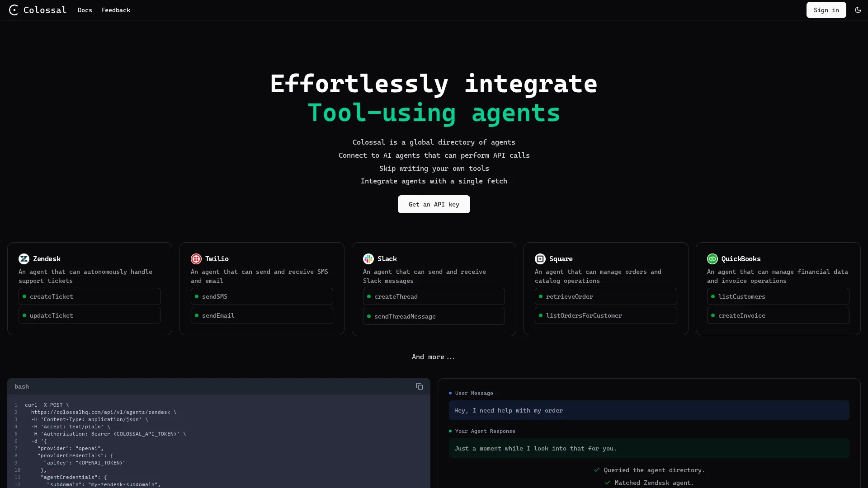
Task: Click the Square logo icon
Action: point(540,259)
